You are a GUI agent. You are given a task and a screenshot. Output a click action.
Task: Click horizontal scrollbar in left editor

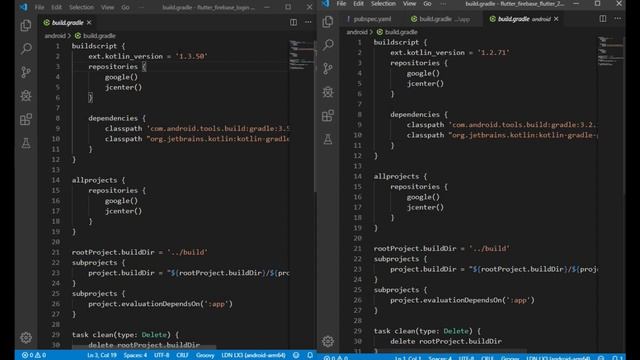(144, 347)
